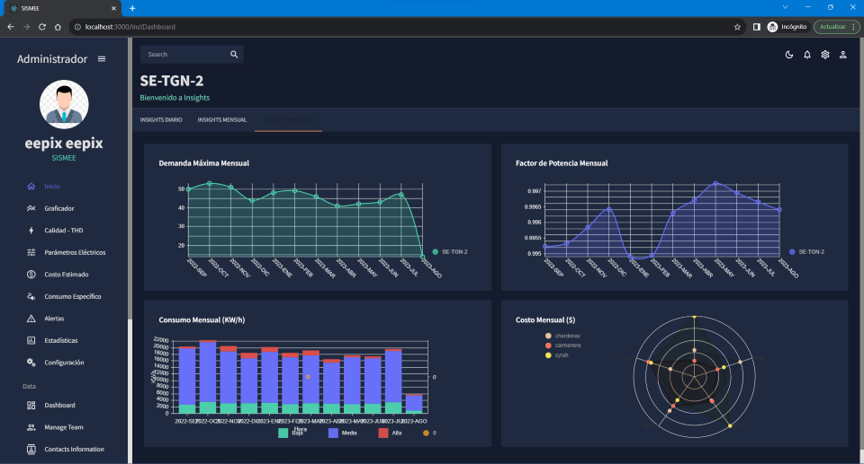Toggle the SE-TGN-2 legend in Demanda Máxima chart
The image size is (864, 464).
[450, 252]
